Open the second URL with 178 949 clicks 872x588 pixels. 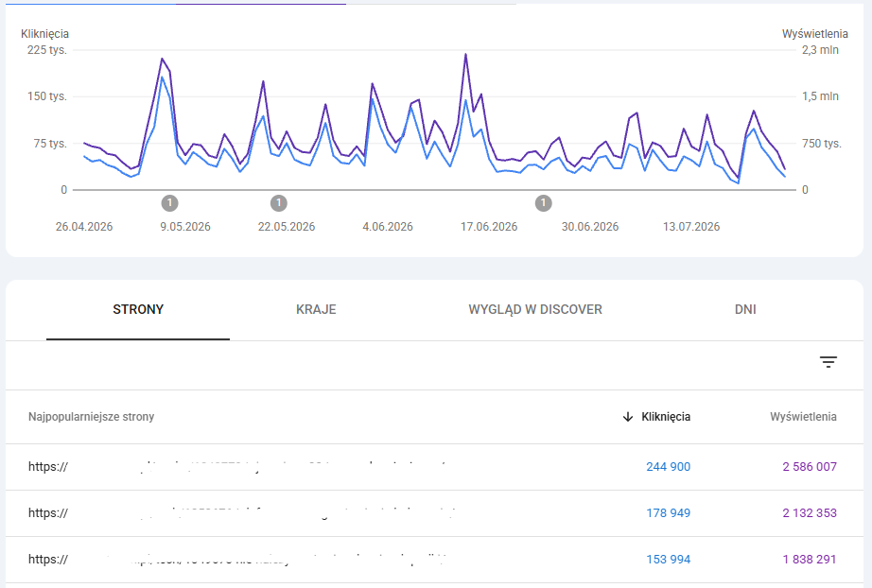[242, 513]
